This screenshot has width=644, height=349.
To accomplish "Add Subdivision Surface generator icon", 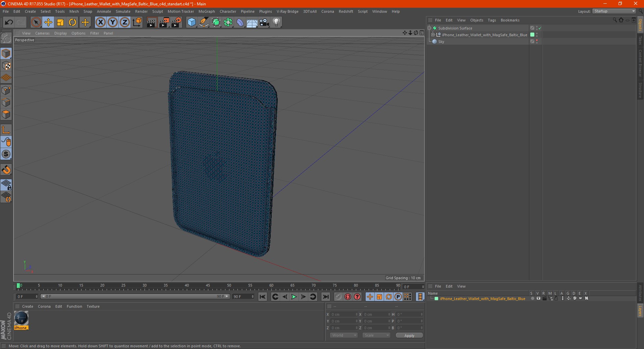I will 216,22.
